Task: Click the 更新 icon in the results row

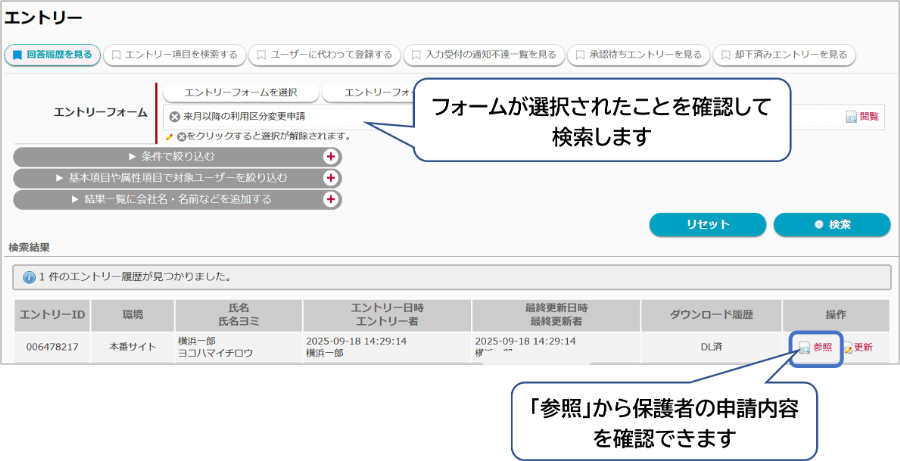Action: tap(847, 348)
